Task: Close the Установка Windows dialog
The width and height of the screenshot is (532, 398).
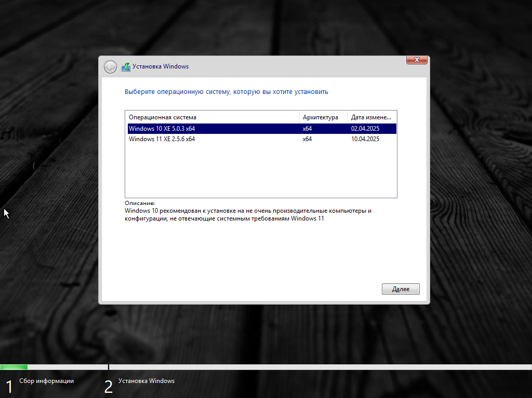Action: tap(417, 60)
